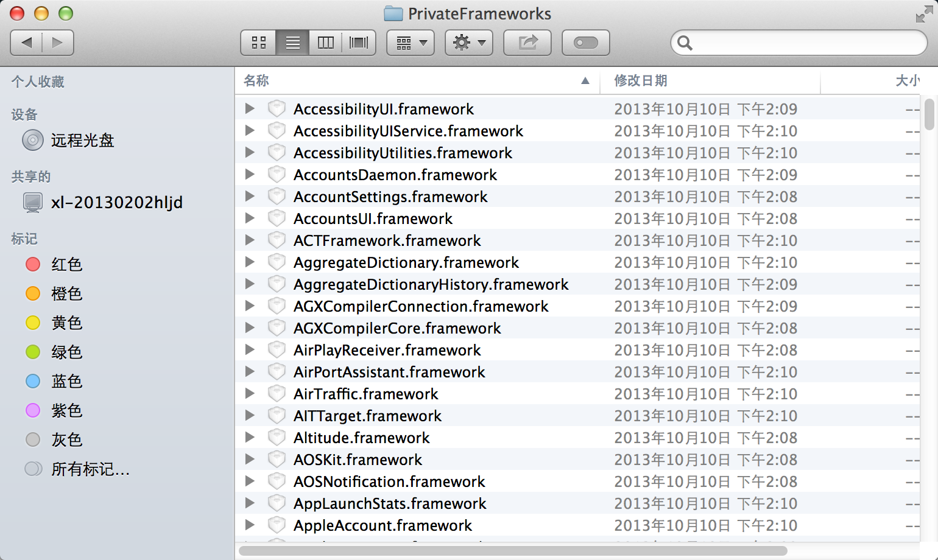
Task: Select the blue tag (蓝色)
Action: (x=54, y=381)
